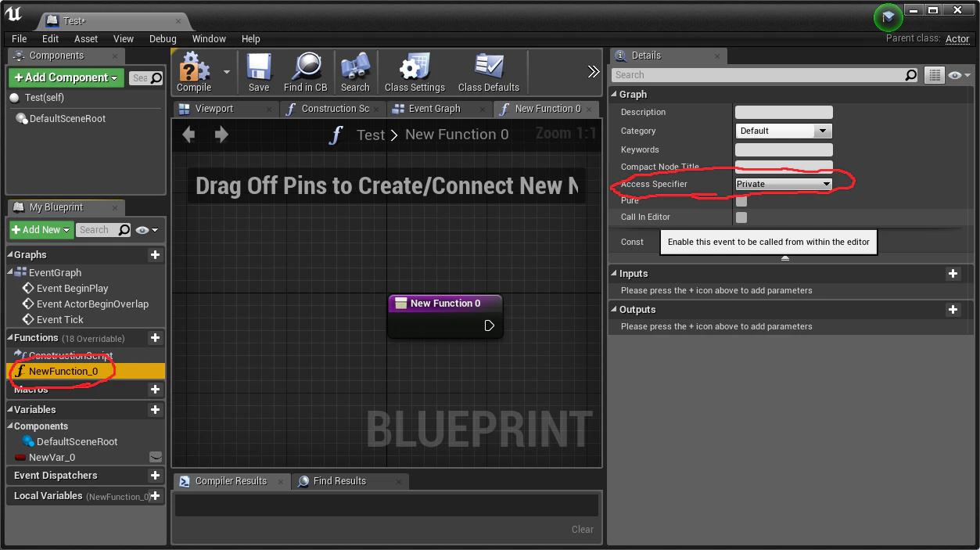Open the Category dropdown
The image size is (980, 550).
(784, 131)
